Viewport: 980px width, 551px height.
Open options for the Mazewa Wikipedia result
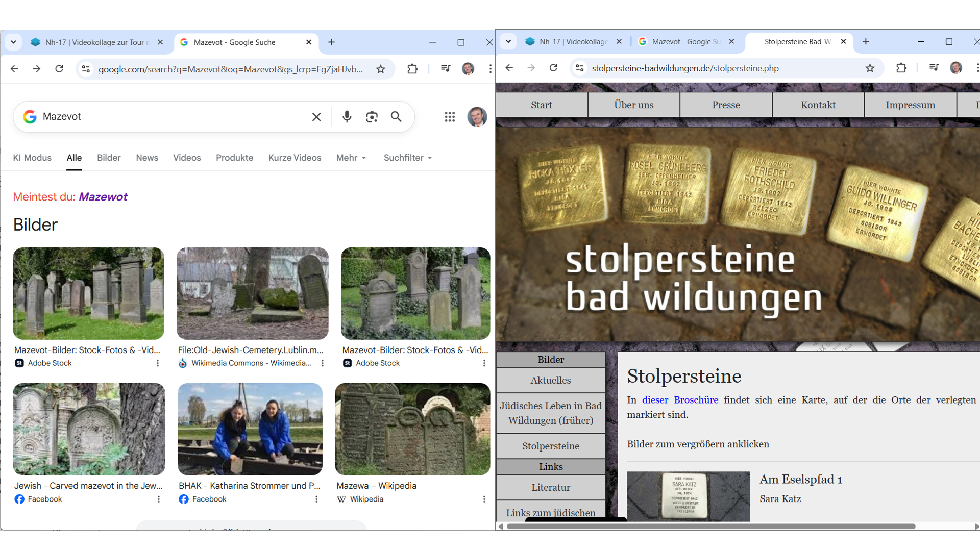click(x=484, y=499)
